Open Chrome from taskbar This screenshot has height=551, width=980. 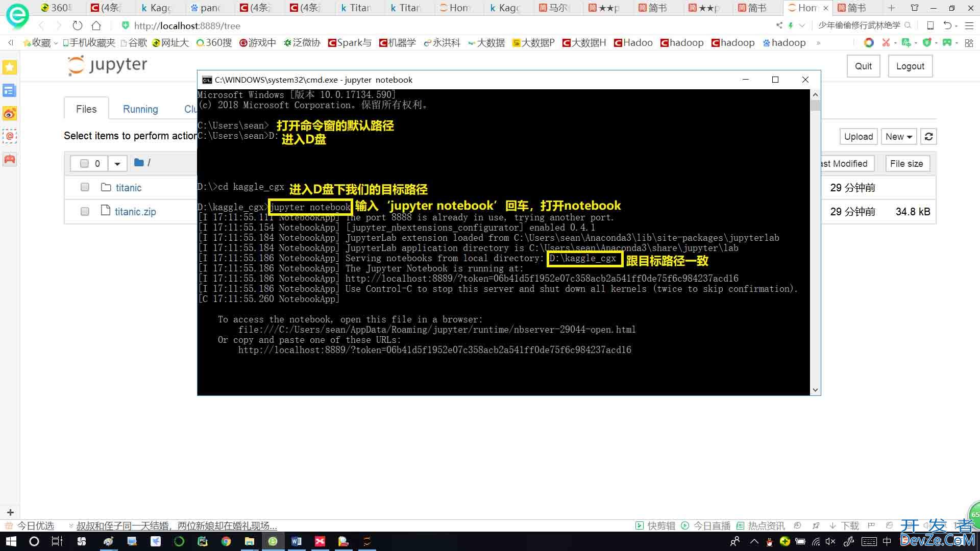(x=226, y=541)
